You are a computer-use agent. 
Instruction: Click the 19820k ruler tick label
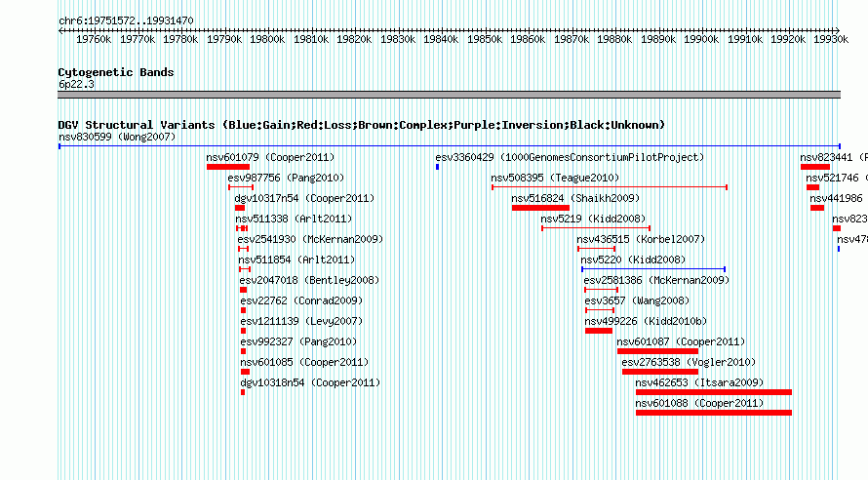pyautogui.click(x=354, y=40)
